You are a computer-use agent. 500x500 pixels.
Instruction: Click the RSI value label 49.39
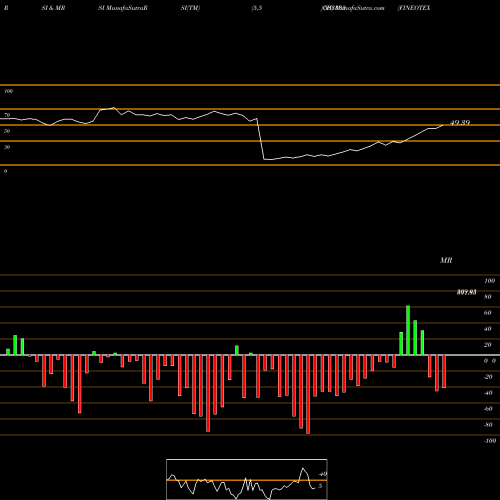460,123
